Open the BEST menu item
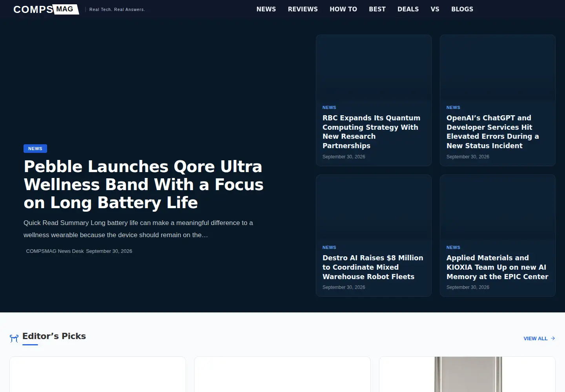 pyautogui.click(x=377, y=9)
